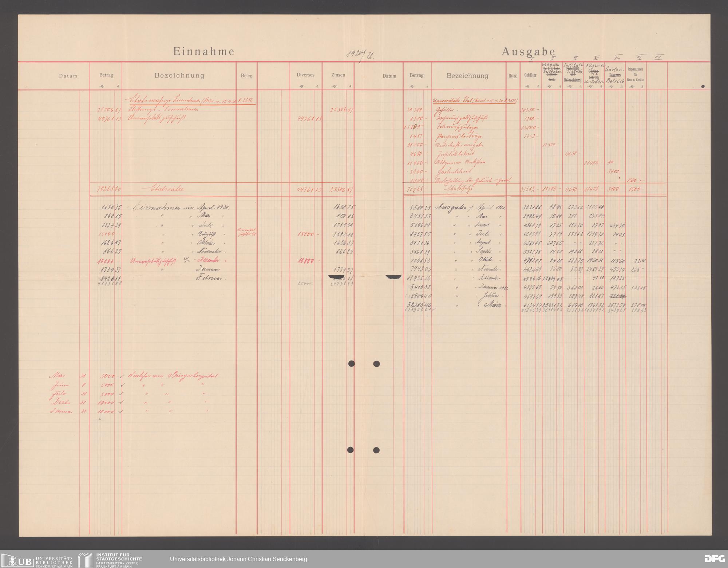Click the Diverses column header
Screen dimensions: 728x568
click(305, 75)
